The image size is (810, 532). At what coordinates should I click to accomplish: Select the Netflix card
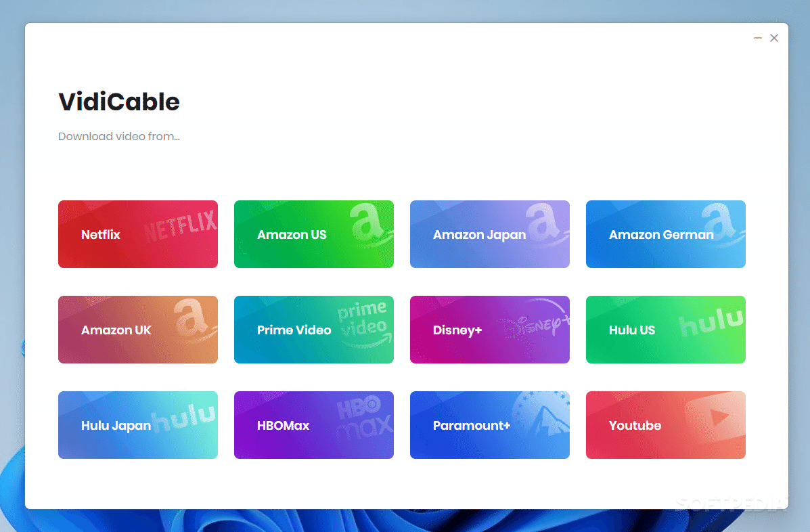tap(138, 234)
